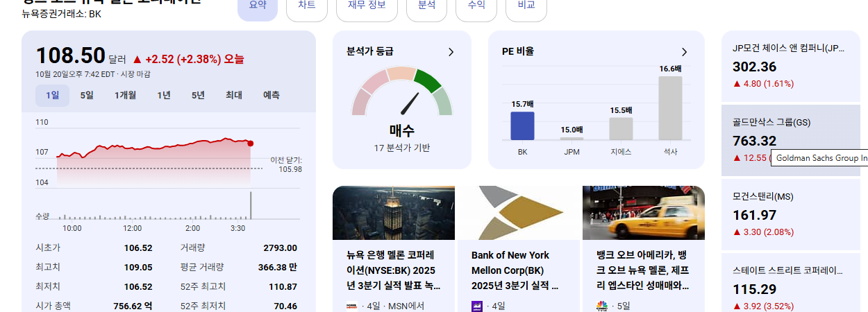Screen dimensions: 868x312
Task: Click 거래량 value 2793.00
Action: coord(280,248)
